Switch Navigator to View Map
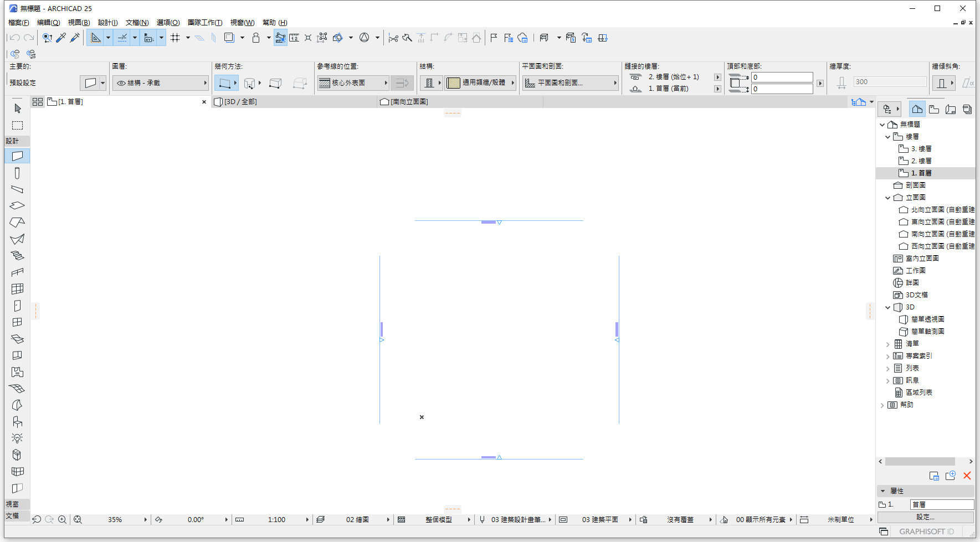980x542 pixels. (934, 109)
